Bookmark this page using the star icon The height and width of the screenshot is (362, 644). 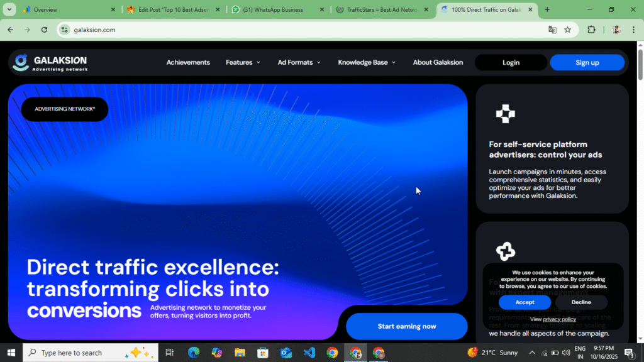pyautogui.click(x=568, y=30)
